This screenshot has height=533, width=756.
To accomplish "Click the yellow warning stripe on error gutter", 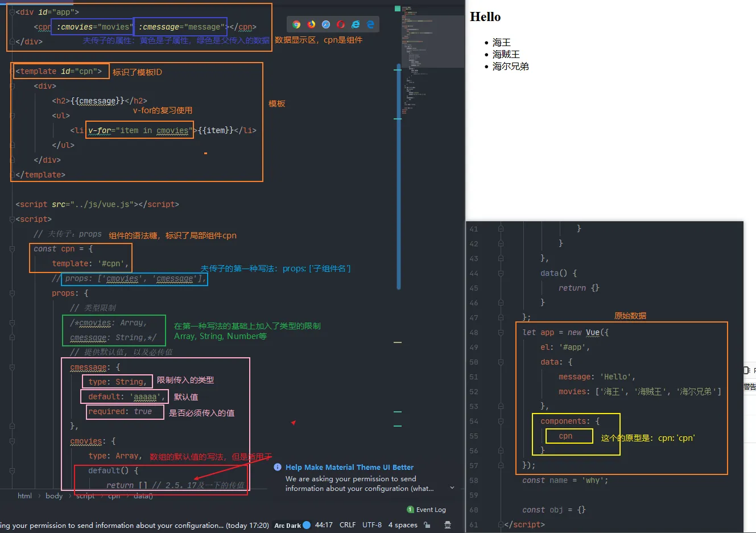I will (398, 342).
